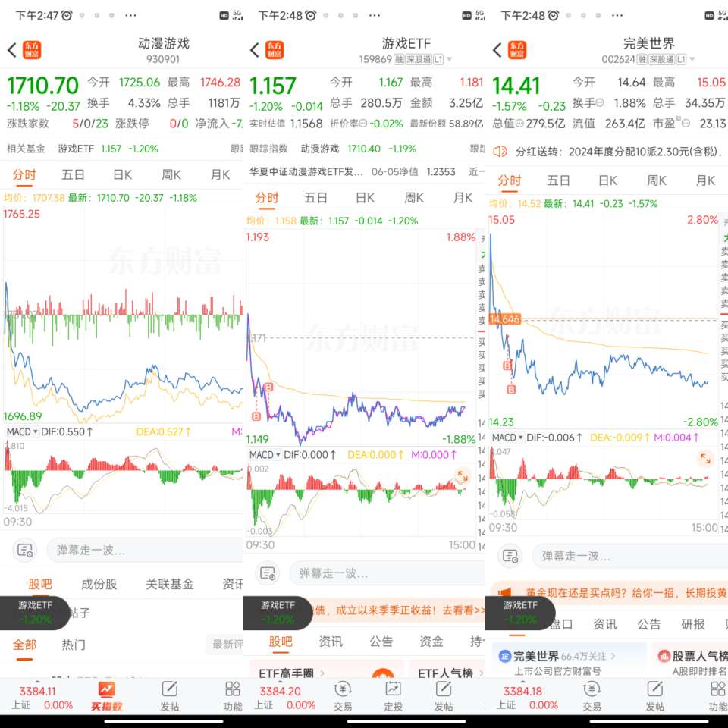728x728 pixels.
Task: Tap 弹幕走一波 input in 游戏ETF screen
Action: click(x=388, y=573)
